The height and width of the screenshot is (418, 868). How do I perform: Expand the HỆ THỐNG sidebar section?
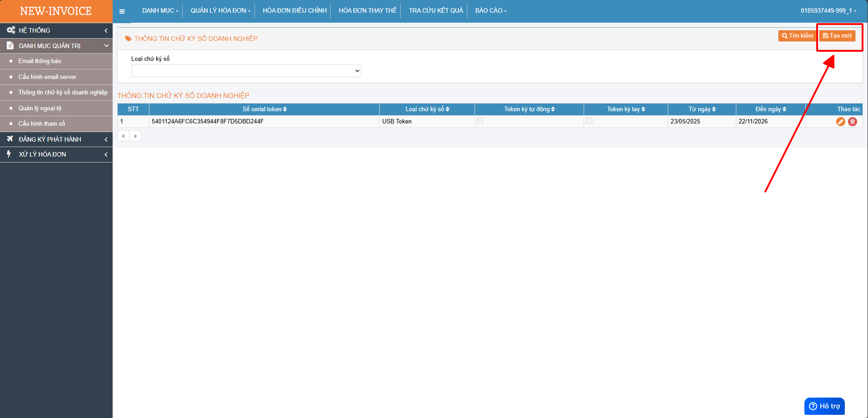tap(56, 30)
